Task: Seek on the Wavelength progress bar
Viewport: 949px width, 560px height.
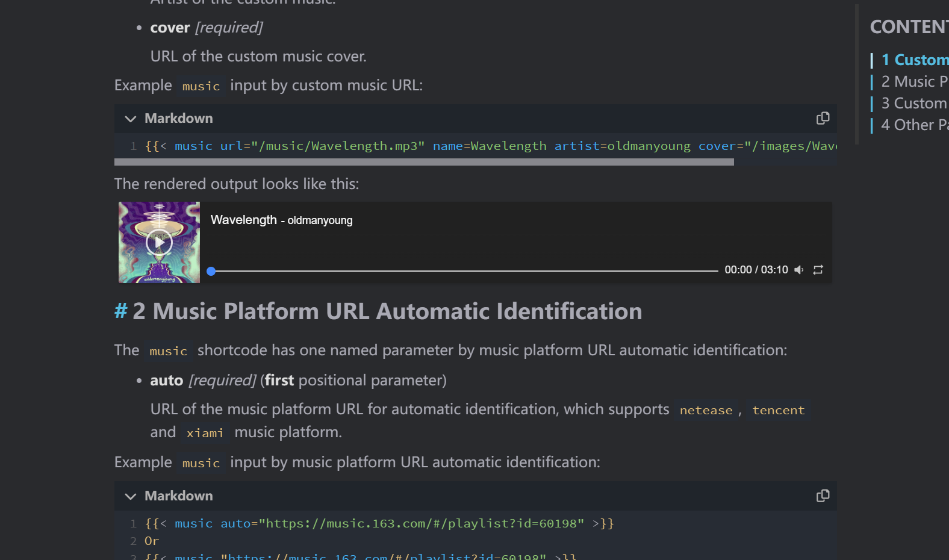Action: click(x=464, y=271)
